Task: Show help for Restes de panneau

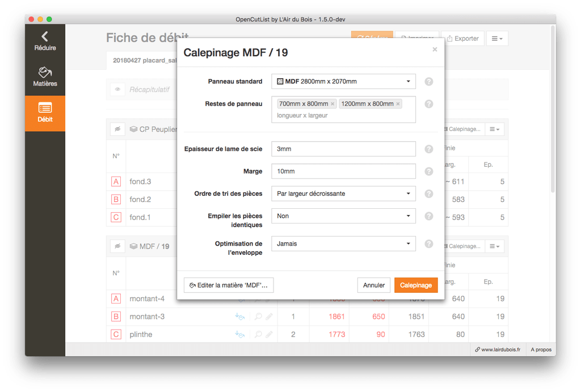Action: point(429,104)
